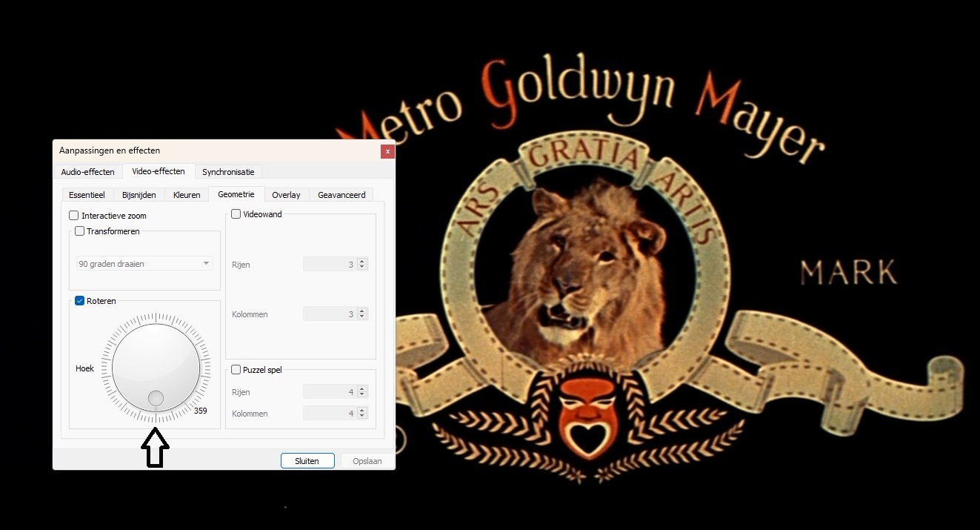This screenshot has width=980, height=530.
Task: Open the Kleuren sub-tab
Action: [187, 195]
